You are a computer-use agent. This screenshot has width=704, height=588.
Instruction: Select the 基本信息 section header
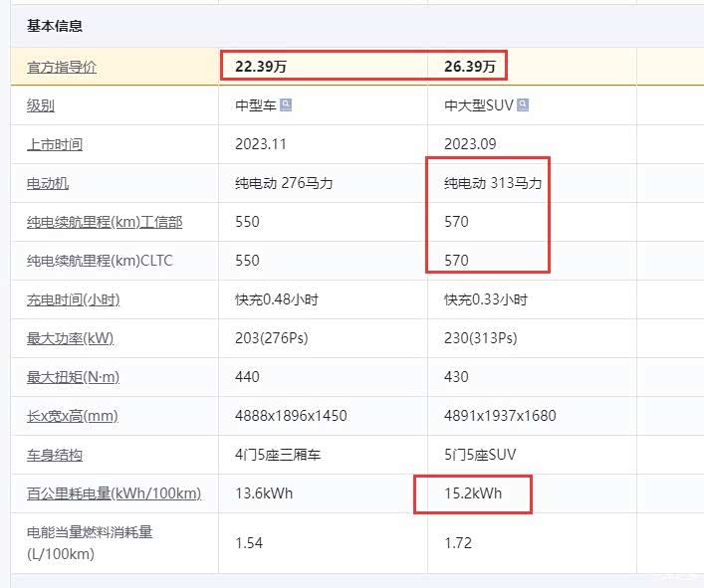(x=55, y=26)
